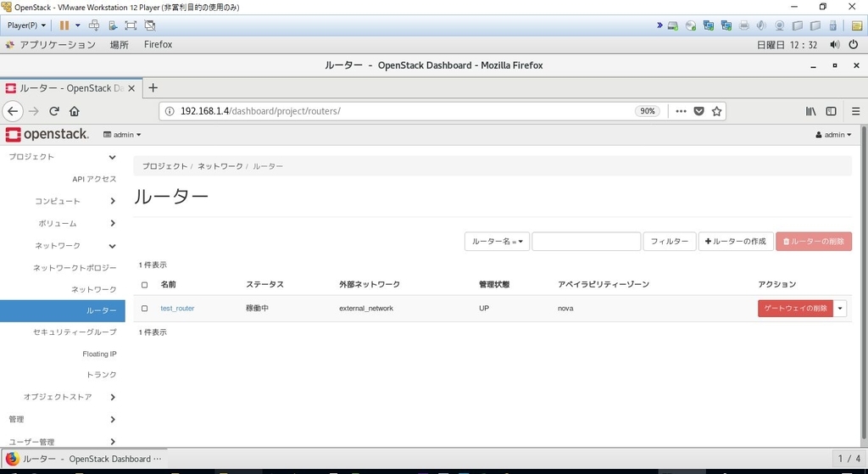Open the admin user menu
The image size is (868, 474).
coord(833,135)
